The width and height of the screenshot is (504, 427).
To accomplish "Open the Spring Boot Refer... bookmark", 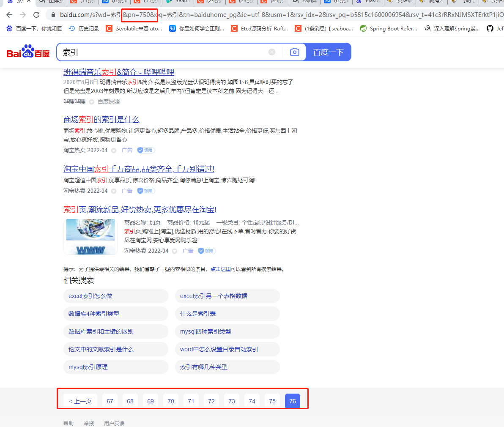I will [389, 29].
